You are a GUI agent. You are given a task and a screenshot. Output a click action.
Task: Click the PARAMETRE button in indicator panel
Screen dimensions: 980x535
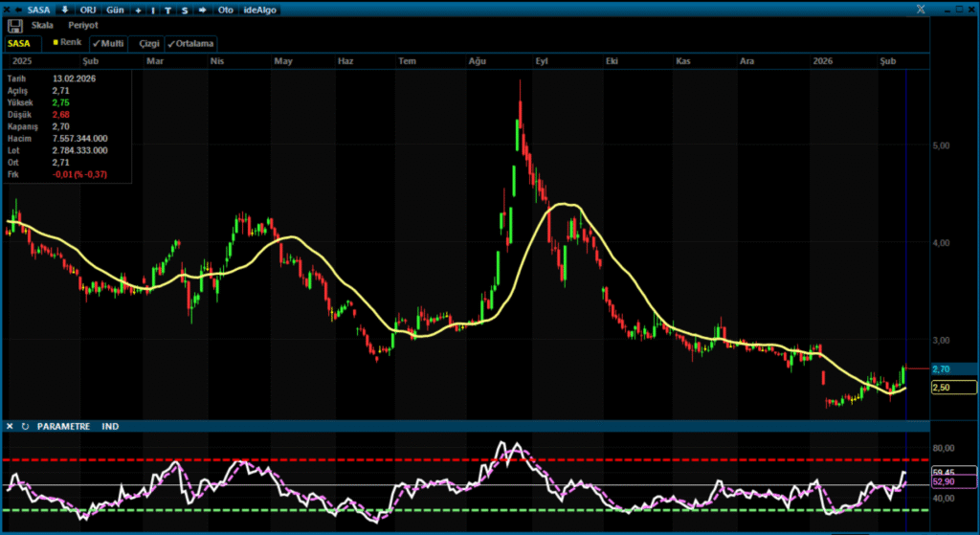(x=63, y=426)
